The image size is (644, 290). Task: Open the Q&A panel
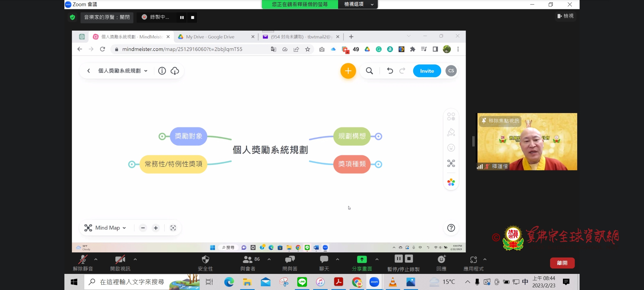290,260
